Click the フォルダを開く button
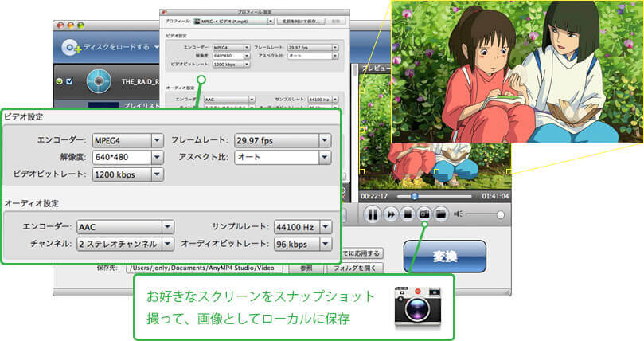Image resolution: width=644 pixels, height=341 pixels. (x=355, y=268)
